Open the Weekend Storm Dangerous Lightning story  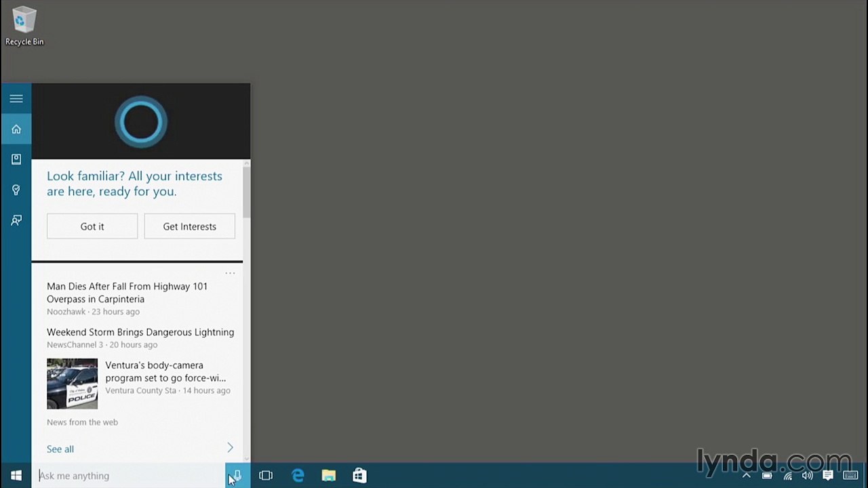pyautogui.click(x=140, y=332)
